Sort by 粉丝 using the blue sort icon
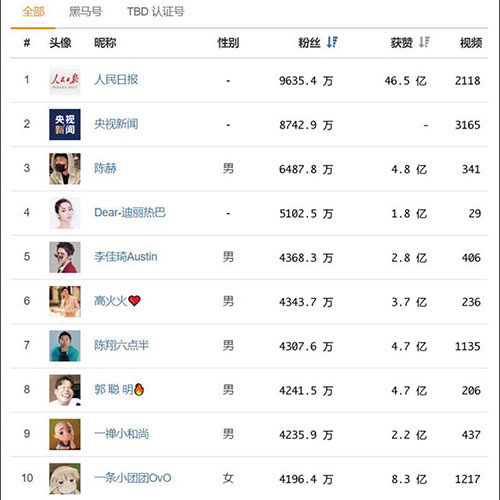 coord(332,42)
